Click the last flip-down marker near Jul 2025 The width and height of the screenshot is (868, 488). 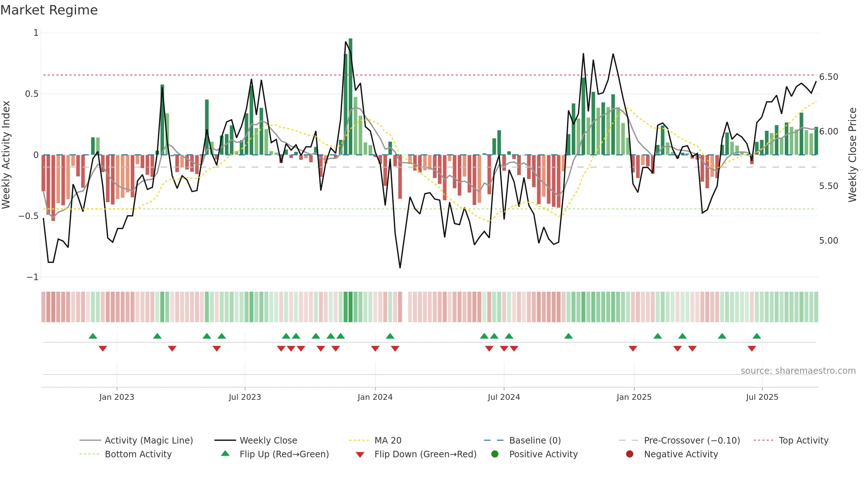(752, 348)
